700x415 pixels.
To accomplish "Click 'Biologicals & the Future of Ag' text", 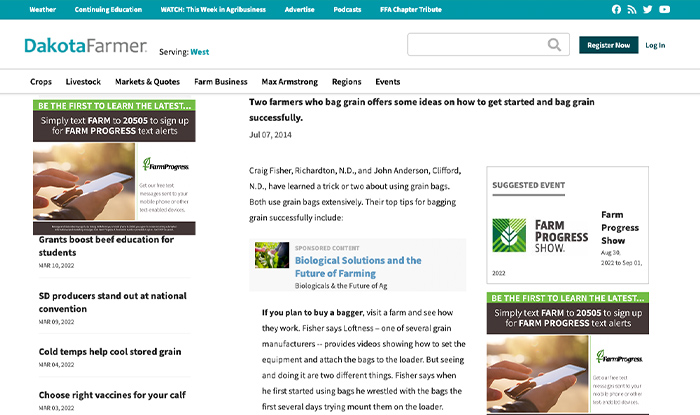I will coord(341,286).
